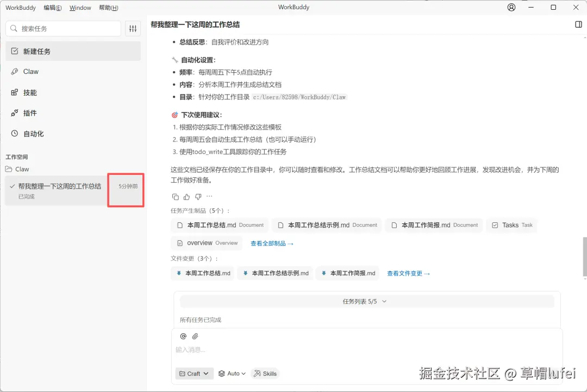Viewport: 587px width, 392px height.
Task: Click the 工作空间 section label
Action: pyautogui.click(x=16, y=157)
